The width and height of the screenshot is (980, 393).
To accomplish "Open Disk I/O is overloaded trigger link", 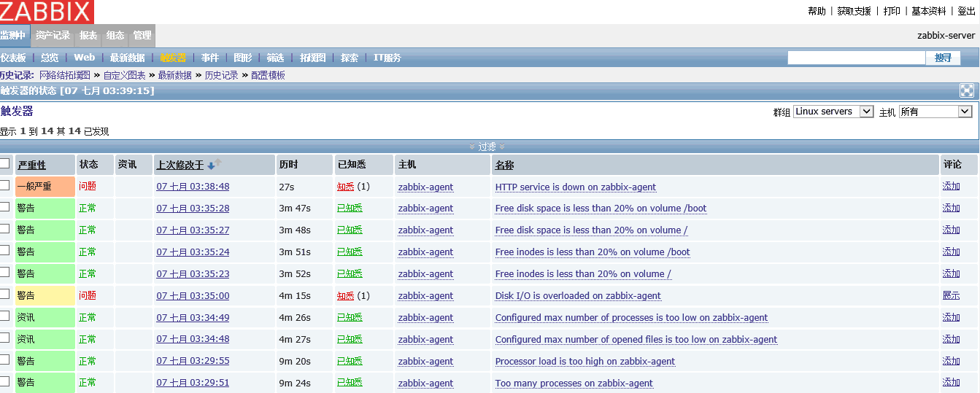I will pos(578,296).
